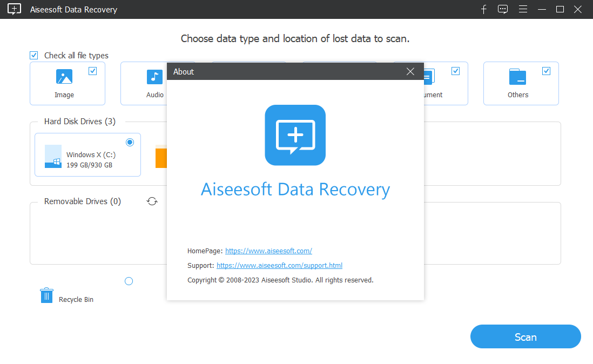Select the Others folder icon
Viewport: 593px width, 364px height.
pyautogui.click(x=517, y=77)
